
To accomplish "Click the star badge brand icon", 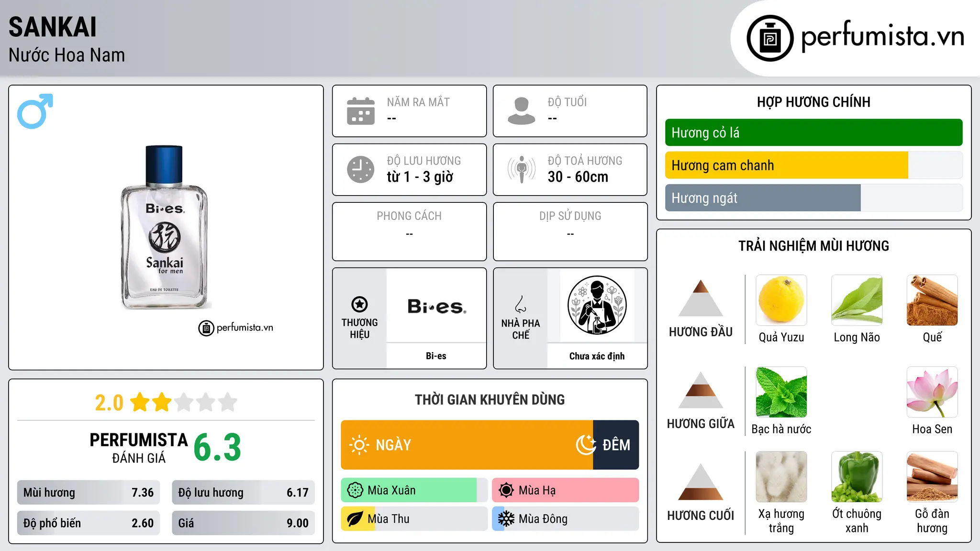I will (x=359, y=304).
